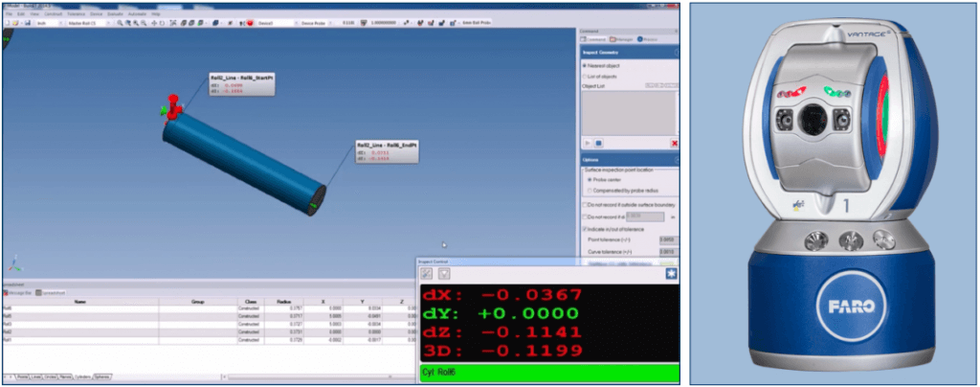Click the first magnifier zoom icon
Screen dimensions: 980x387
click(120, 22)
